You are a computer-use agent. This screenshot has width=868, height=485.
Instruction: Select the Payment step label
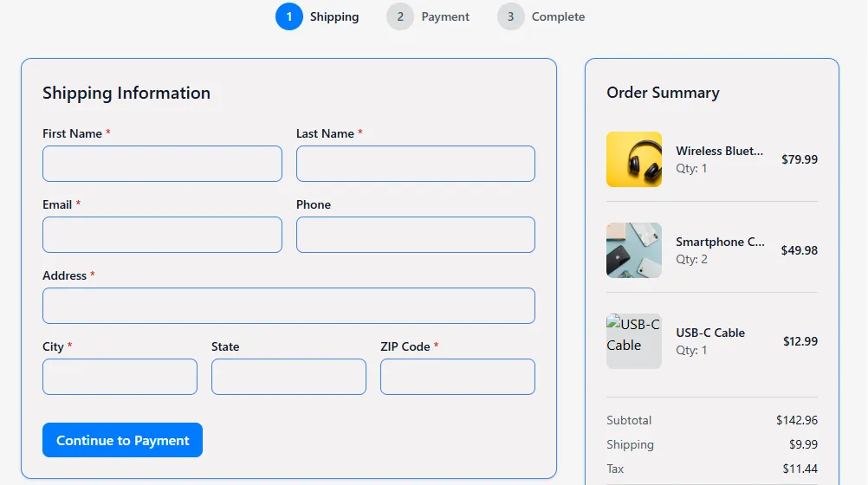[445, 16]
